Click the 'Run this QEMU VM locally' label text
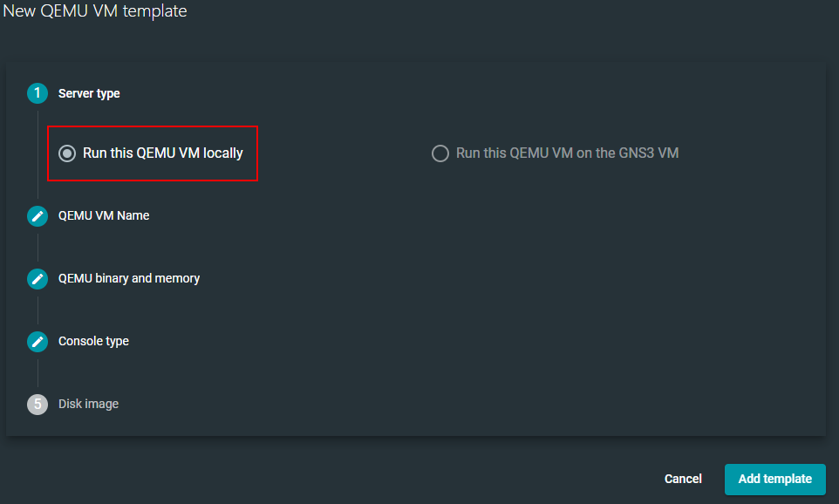Viewport: 839px width, 504px height. coord(163,153)
